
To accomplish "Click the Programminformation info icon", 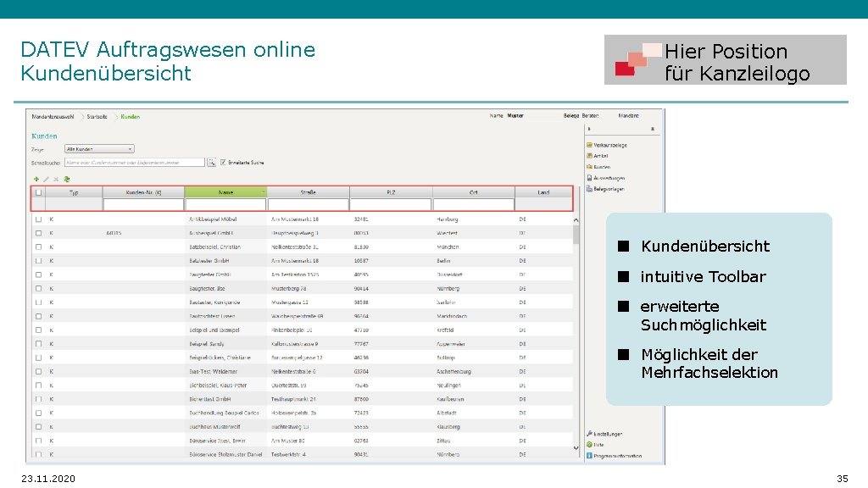I will click(590, 456).
